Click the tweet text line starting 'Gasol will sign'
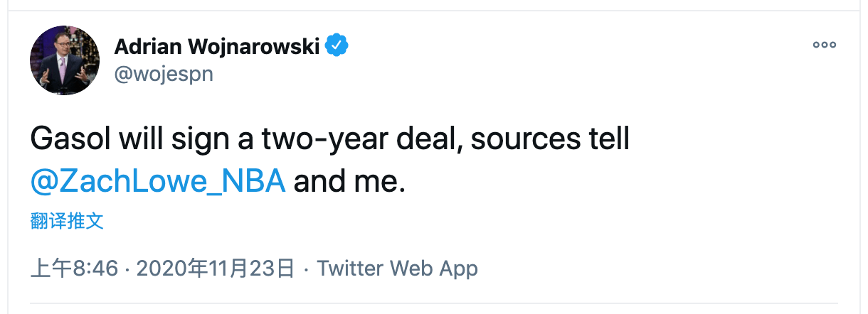The height and width of the screenshot is (314, 868). 330,139
